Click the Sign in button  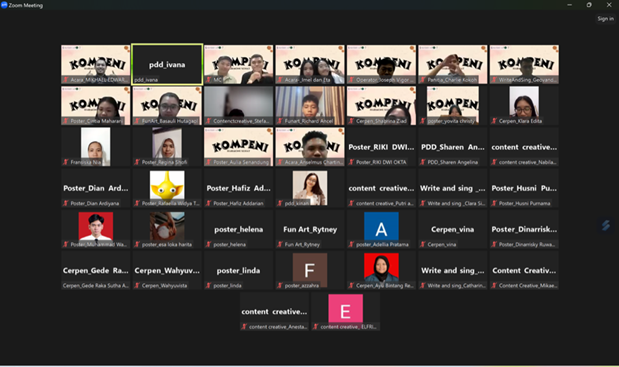pyautogui.click(x=605, y=19)
